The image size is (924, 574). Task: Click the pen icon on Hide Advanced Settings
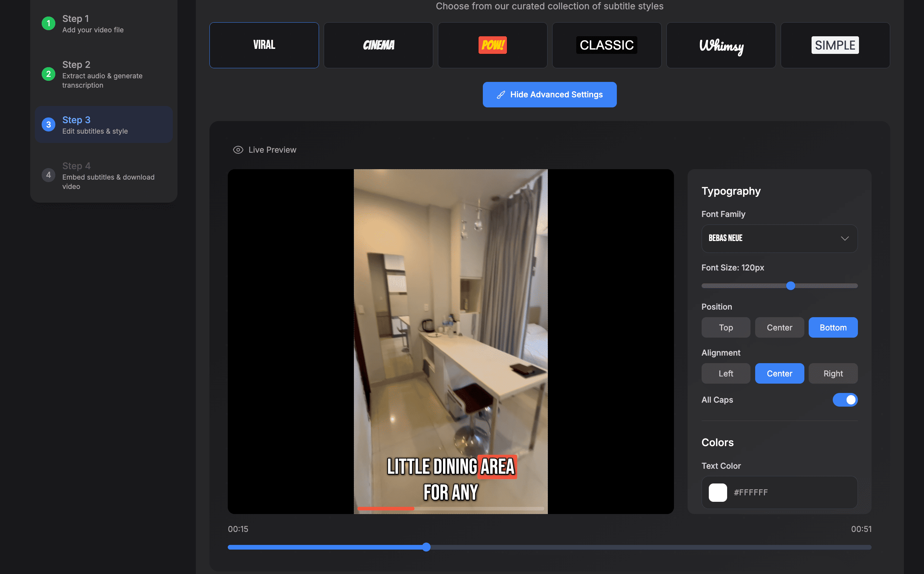501,94
